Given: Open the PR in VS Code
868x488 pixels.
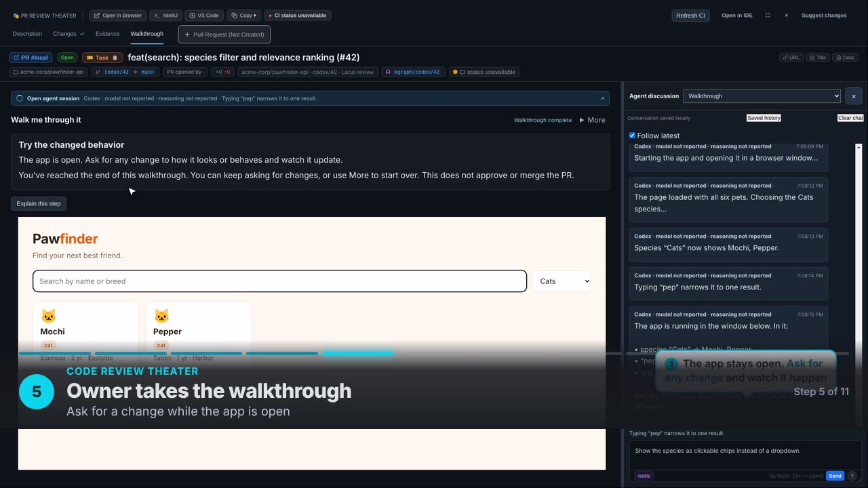Looking at the screenshot, I should click(204, 16).
